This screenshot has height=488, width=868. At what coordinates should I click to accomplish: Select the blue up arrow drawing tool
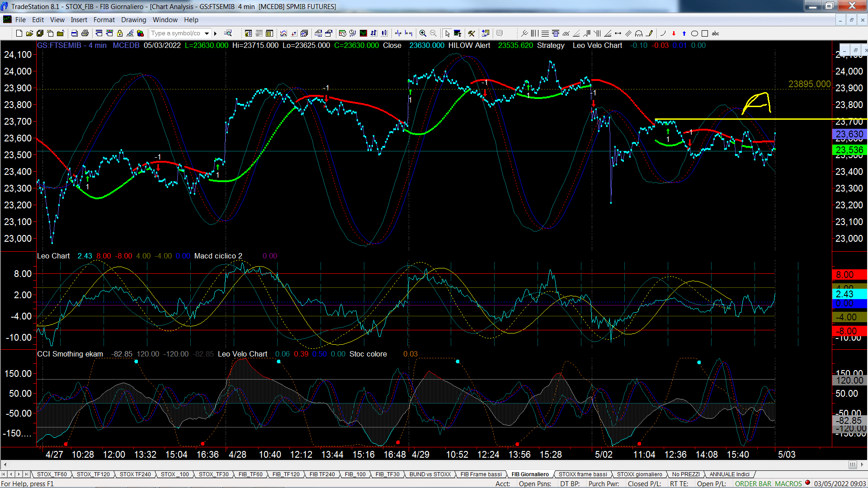pyautogui.click(x=684, y=33)
